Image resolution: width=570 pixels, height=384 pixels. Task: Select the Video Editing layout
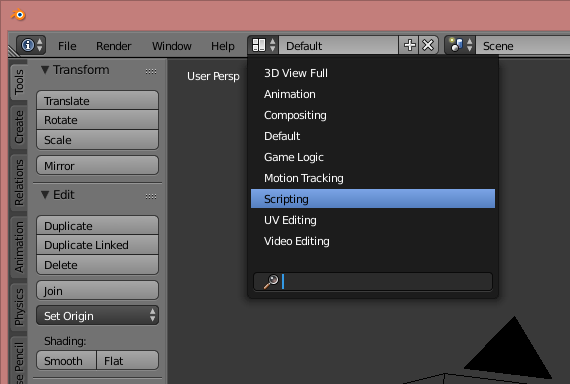pyautogui.click(x=373, y=241)
